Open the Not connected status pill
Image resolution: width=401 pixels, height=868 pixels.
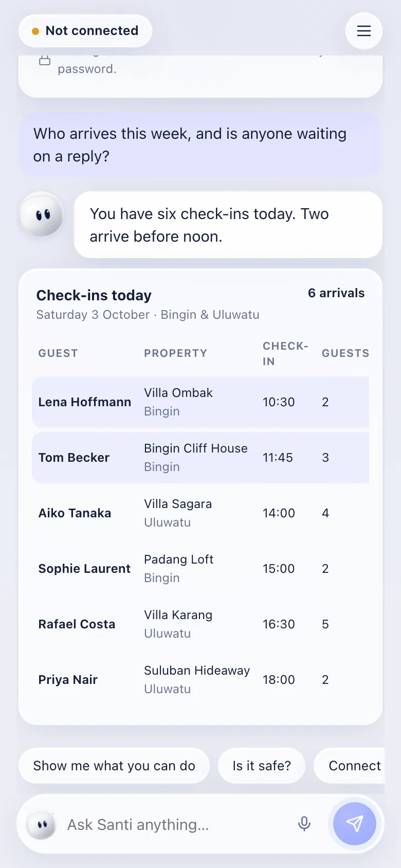pyautogui.click(x=85, y=31)
